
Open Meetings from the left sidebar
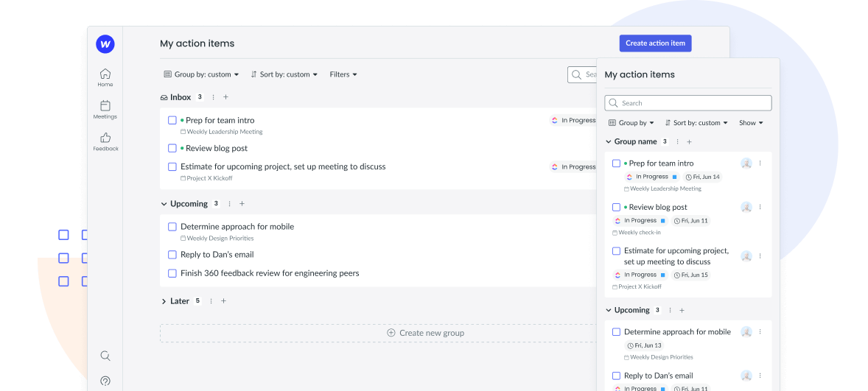(x=105, y=109)
